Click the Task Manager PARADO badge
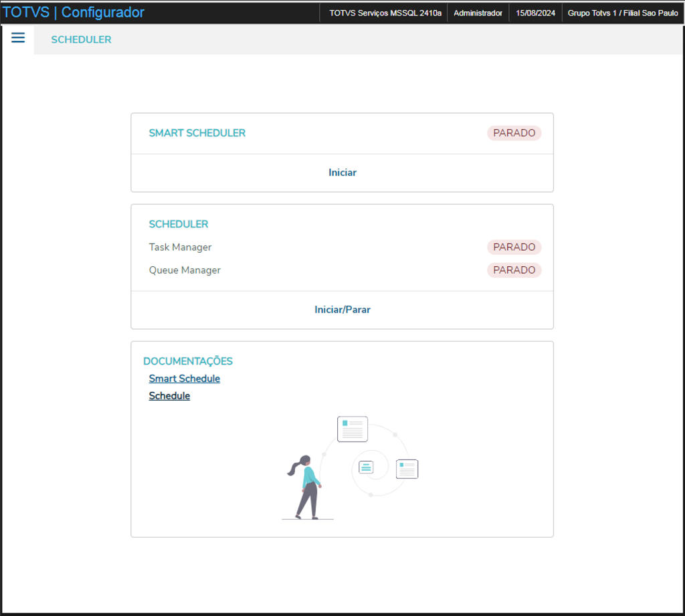This screenshot has height=616, width=685. pyautogui.click(x=514, y=247)
